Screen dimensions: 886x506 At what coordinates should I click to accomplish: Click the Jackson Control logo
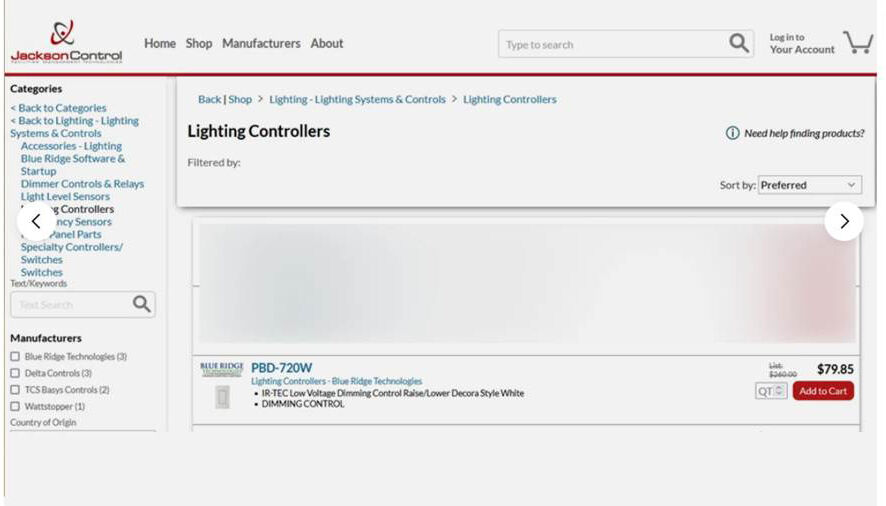66,42
